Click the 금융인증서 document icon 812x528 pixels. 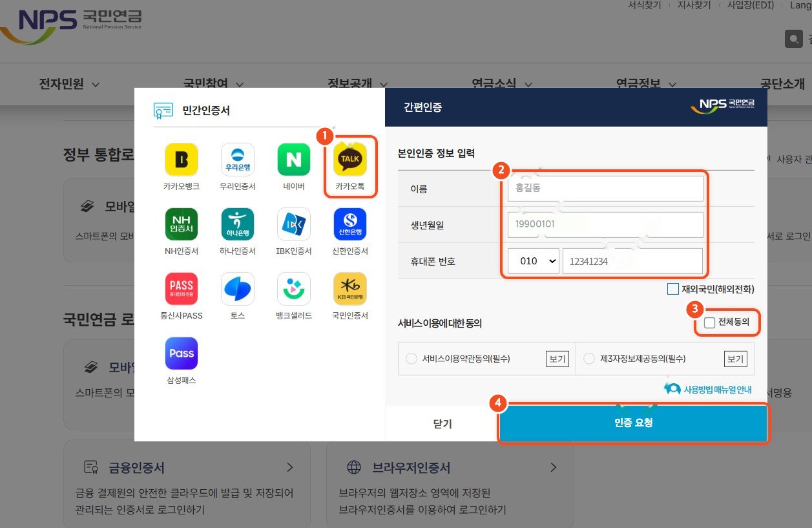pos(91,467)
